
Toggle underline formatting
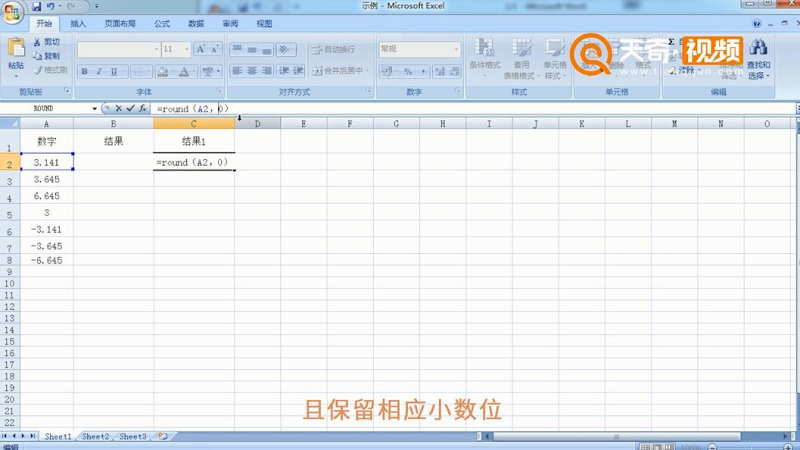pyautogui.click(x=114, y=71)
